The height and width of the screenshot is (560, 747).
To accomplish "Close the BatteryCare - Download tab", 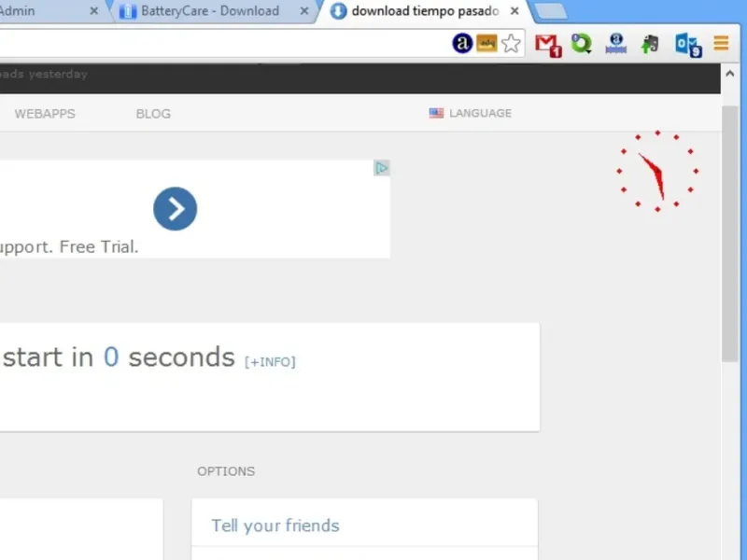I will 304,11.
